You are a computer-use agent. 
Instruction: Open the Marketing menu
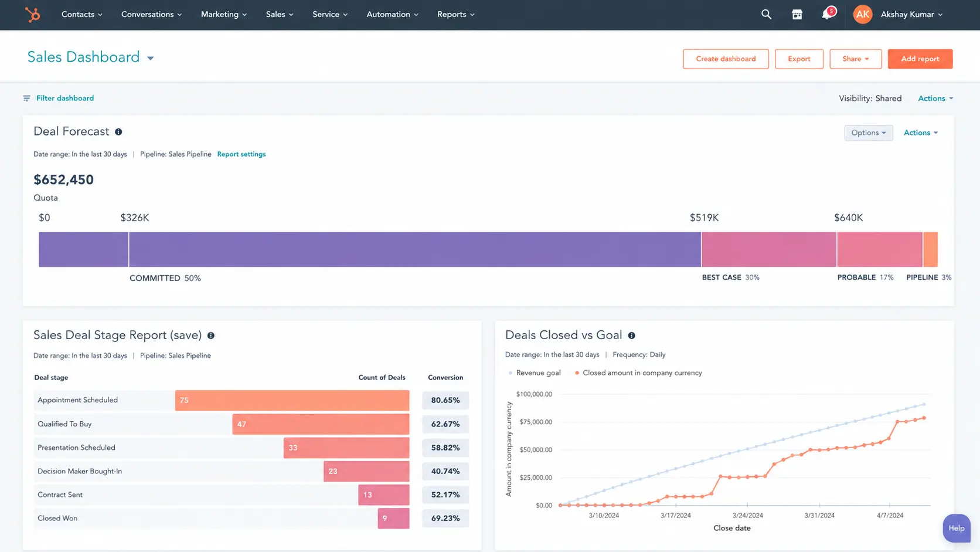pos(223,14)
